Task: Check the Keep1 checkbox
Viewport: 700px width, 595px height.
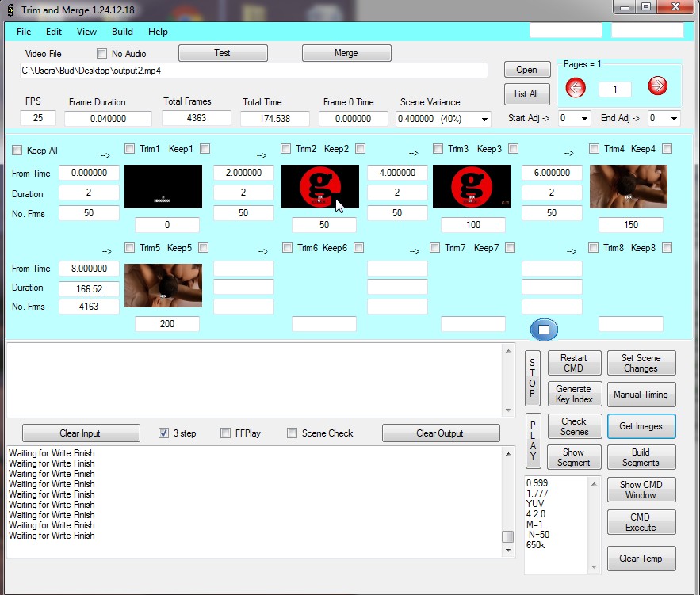Action: (x=205, y=148)
